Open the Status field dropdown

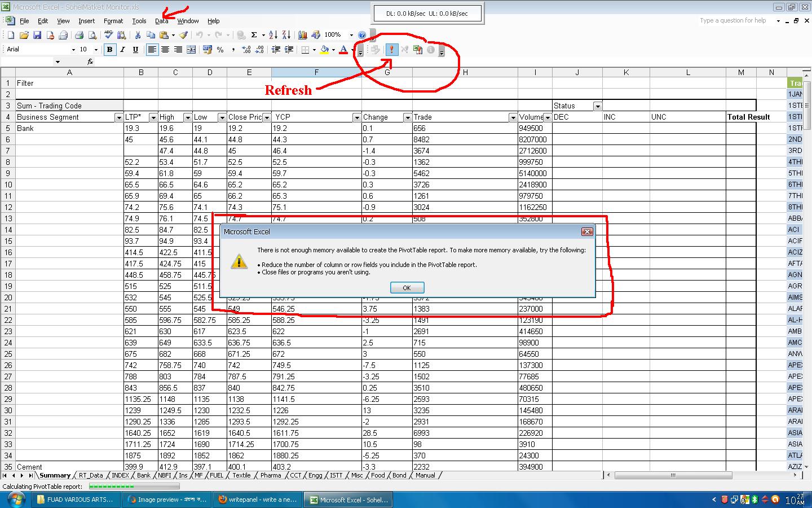coord(597,106)
